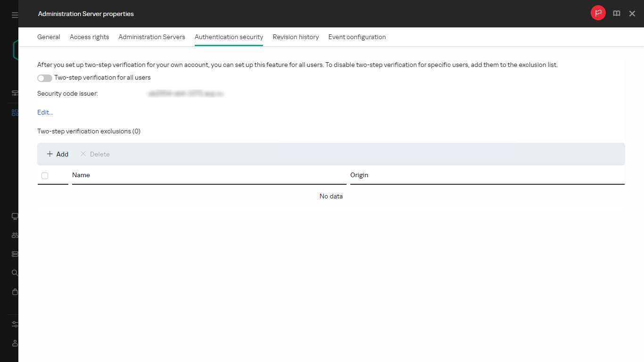
Task: Switch to the Access rights tab
Action: point(89,37)
